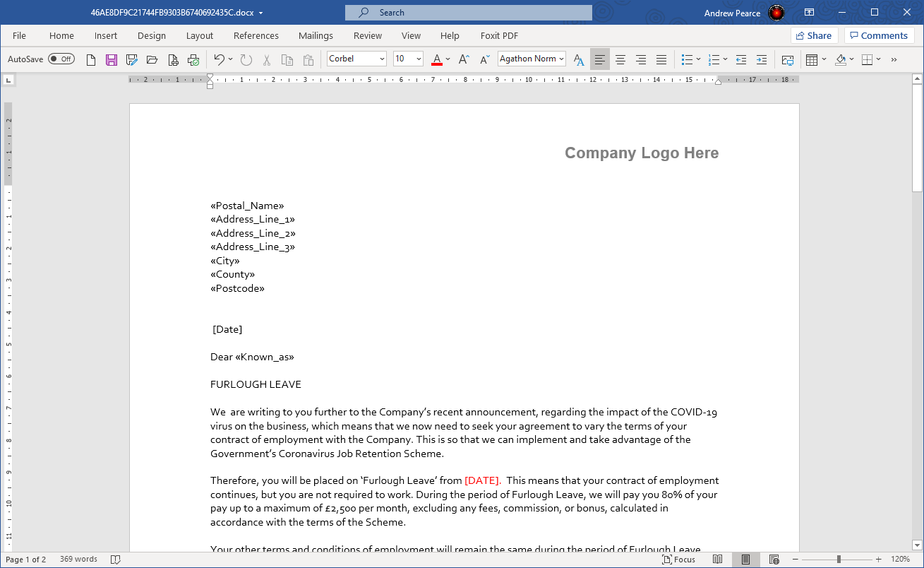This screenshot has width=924, height=568.
Task: Click the Share button
Action: (813, 35)
